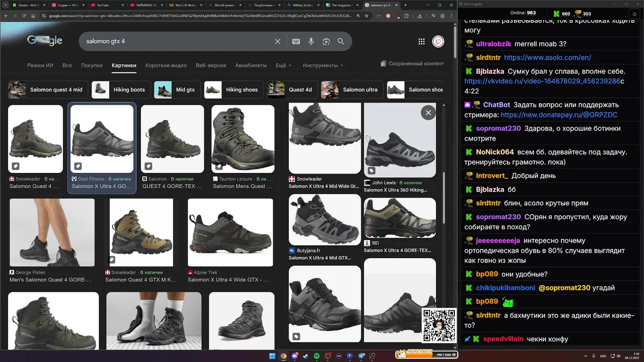Select the Hiking boots filter chip
644x362 pixels.
pos(121,90)
